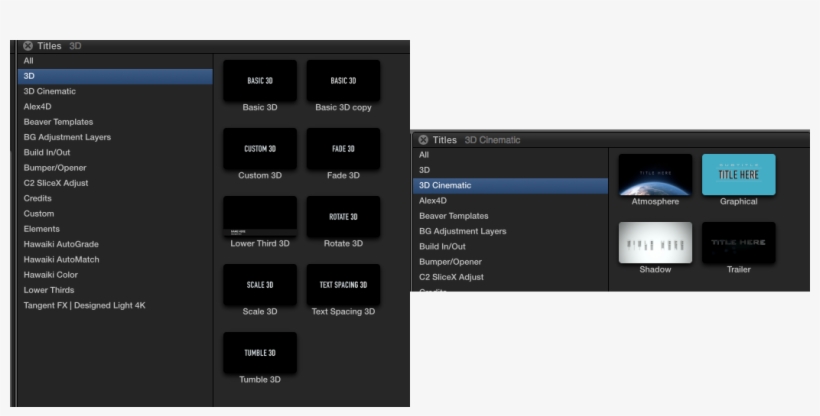Select the Trailer cinematic title thumbnail
The image size is (820, 416).
[x=738, y=242]
